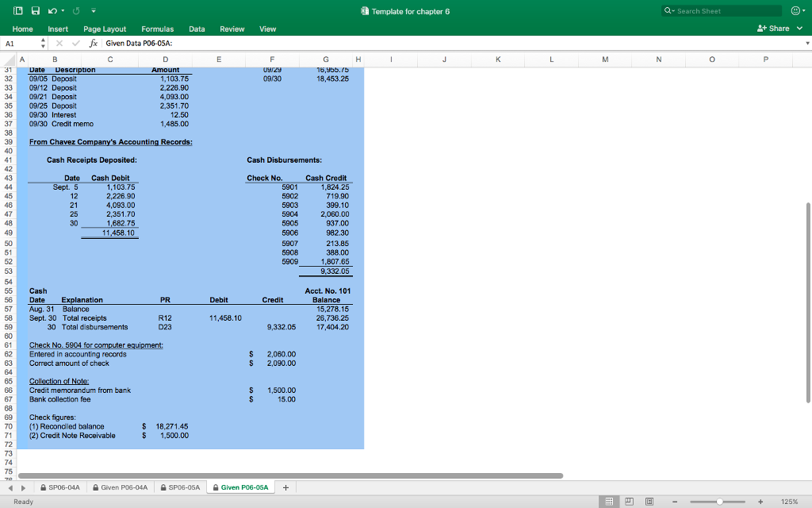Click the fx insert function icon
This screenshot has width=812, height=508.
pos(93,43)
